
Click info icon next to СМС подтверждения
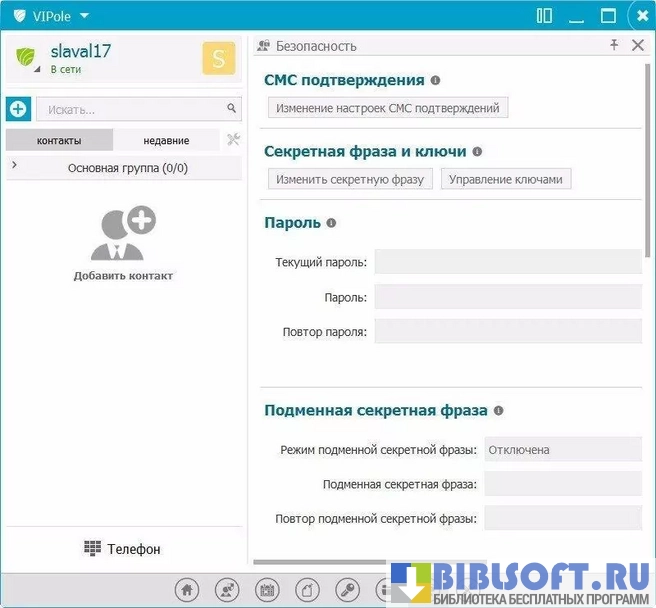(435, 81)
